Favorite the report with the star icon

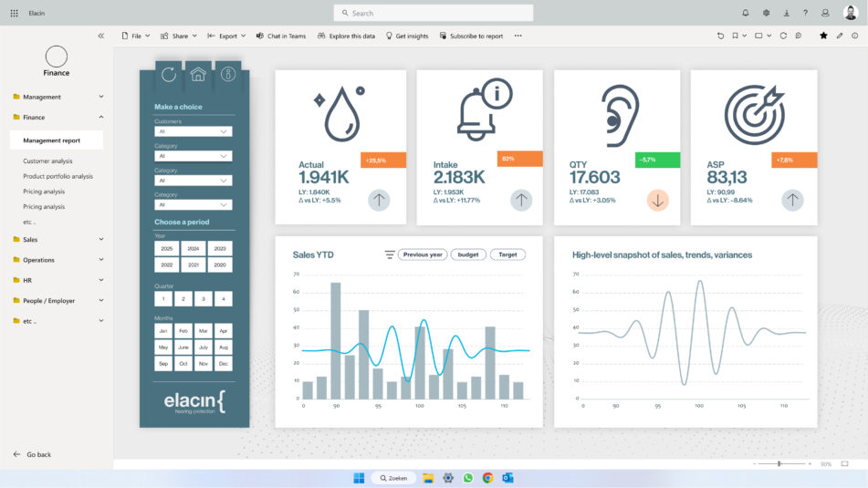[x=823, y=36]
